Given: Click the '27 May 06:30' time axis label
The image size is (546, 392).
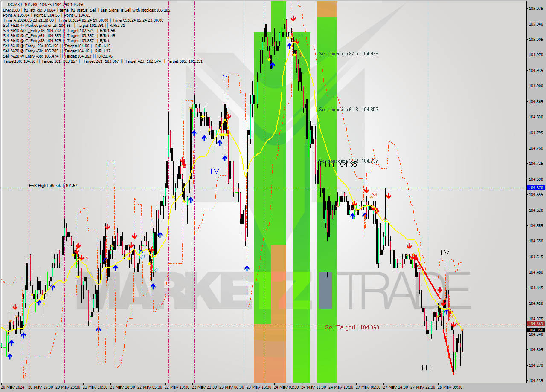Looking at the screenshot, I should pyautogui.click(x=368, y=387).
